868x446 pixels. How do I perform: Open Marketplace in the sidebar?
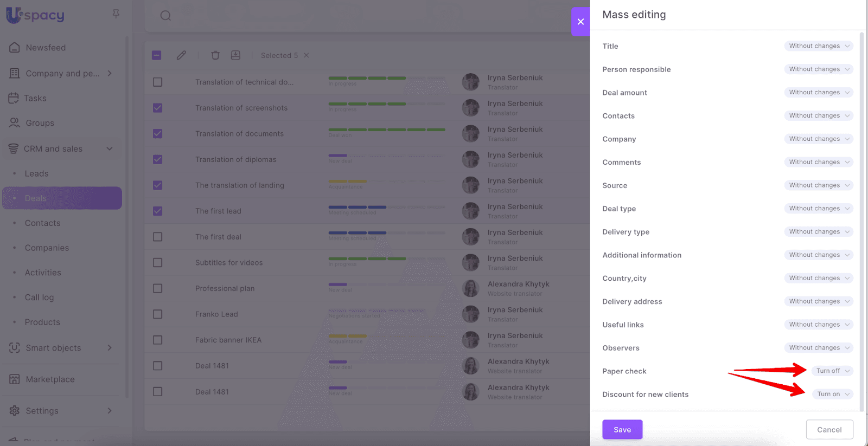click(x=50, y=379)
